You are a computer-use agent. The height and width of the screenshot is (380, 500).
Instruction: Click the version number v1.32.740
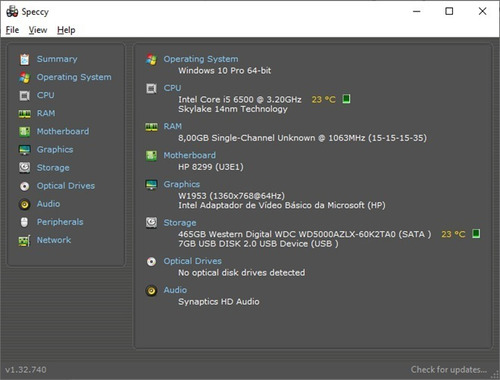pos(26,370)
